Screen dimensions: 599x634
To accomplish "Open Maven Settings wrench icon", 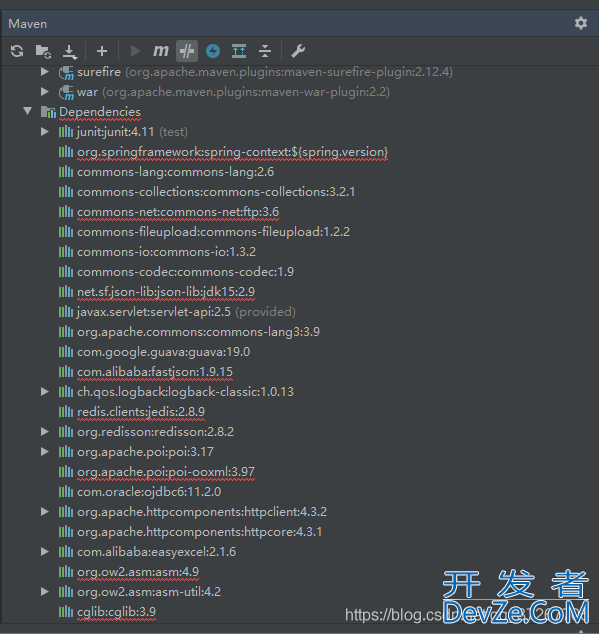I will click(298, 51).
